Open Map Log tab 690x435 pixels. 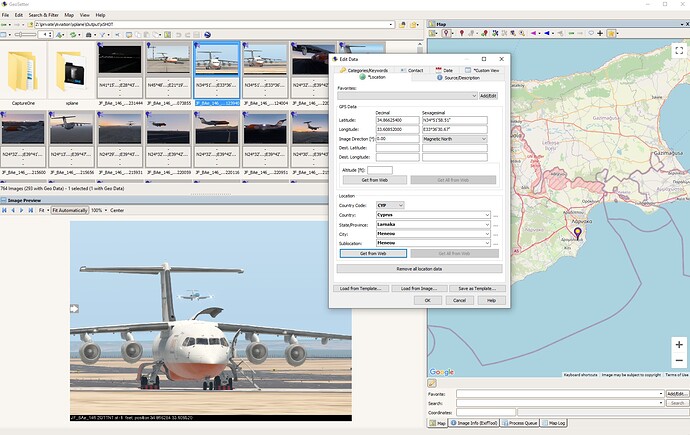[x=554, y=423]
